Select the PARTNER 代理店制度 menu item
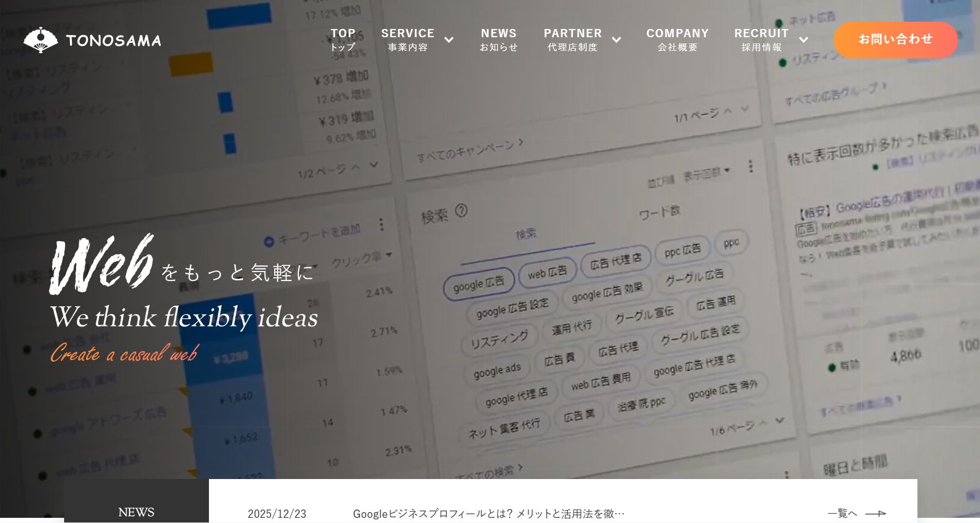980x523 pixels. click(x=572, y=39)
